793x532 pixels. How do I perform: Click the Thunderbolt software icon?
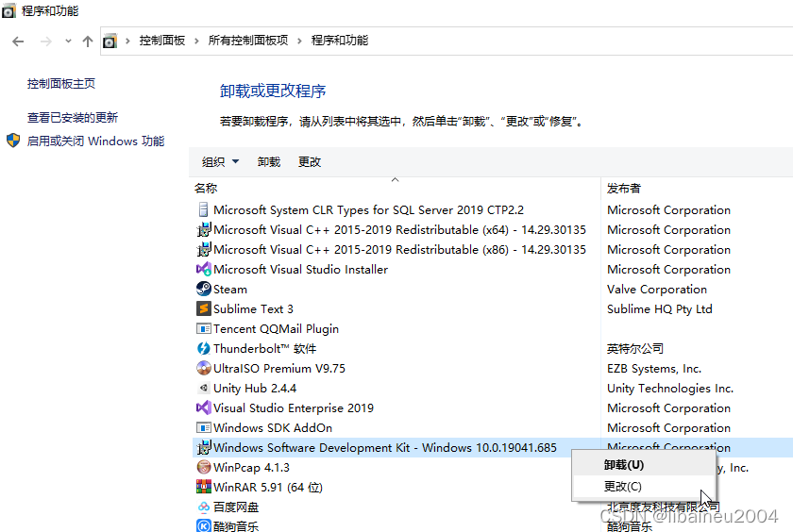pyautogui.click(x=203, y=349)
